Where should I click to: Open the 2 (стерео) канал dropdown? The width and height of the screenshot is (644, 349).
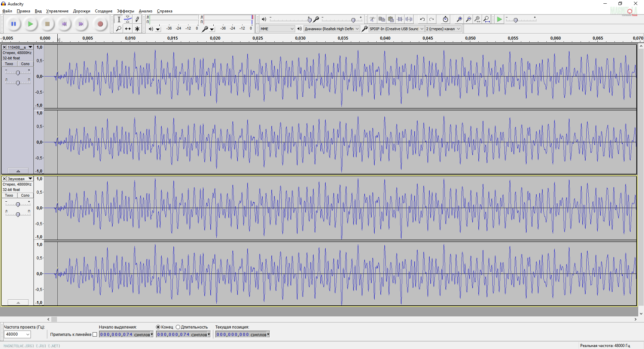(443, 29)
